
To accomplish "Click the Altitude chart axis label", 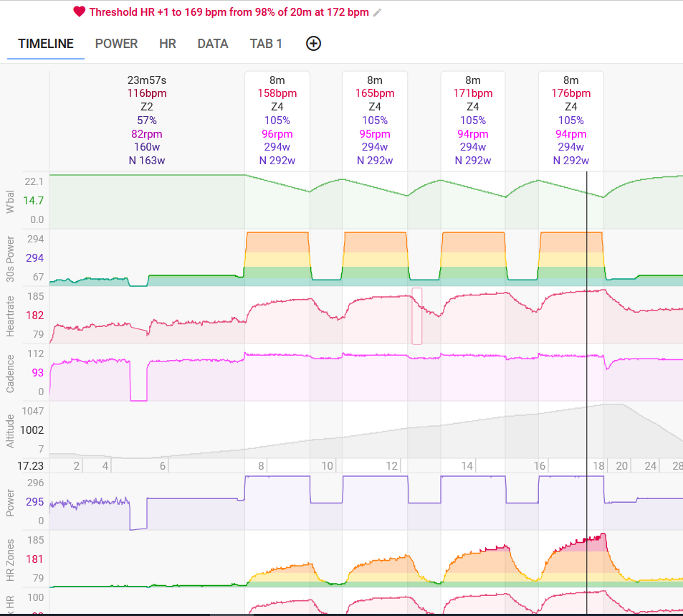I will tap(9, 431).
